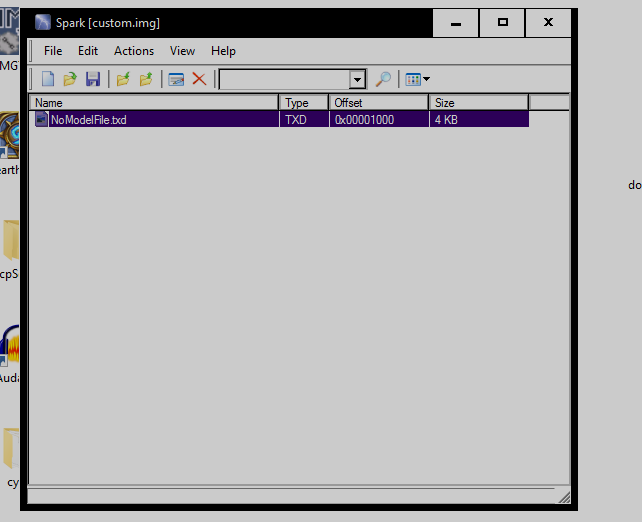Click the file icon beside NoModelFile.txd

(41, 120)
